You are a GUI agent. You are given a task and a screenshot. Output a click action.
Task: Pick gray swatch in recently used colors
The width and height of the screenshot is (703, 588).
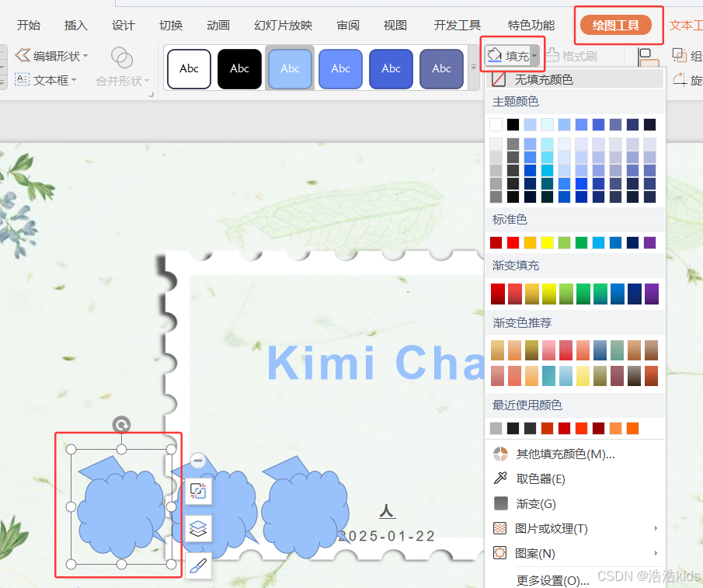click(x=496, y=428)
